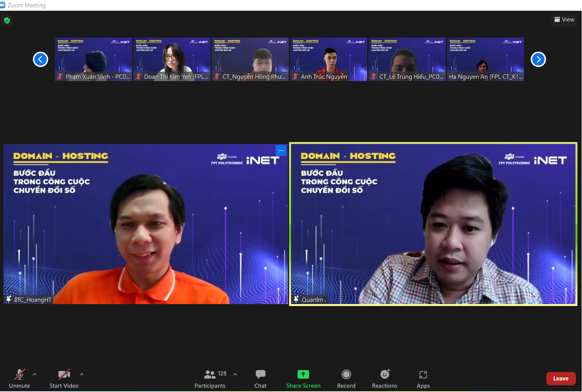Open the Participants panel
The width and height of the screenshot is (582, 392).
click(x=210, y=379)
